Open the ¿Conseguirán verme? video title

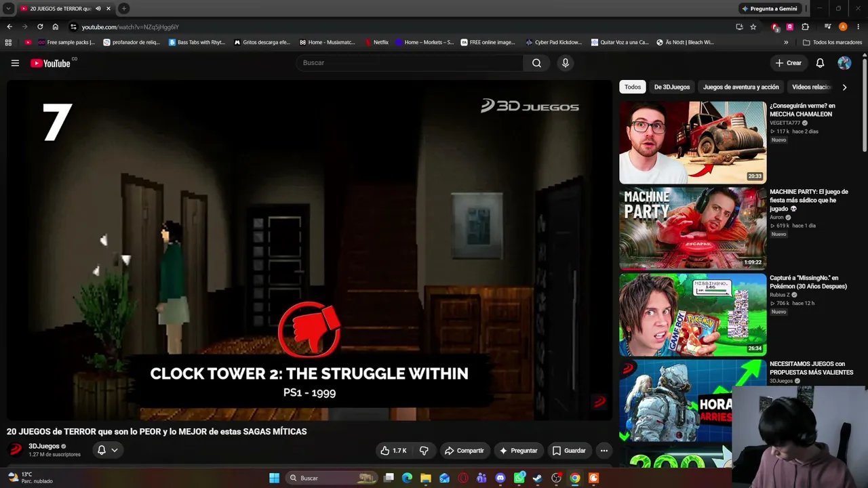[802, 110]
